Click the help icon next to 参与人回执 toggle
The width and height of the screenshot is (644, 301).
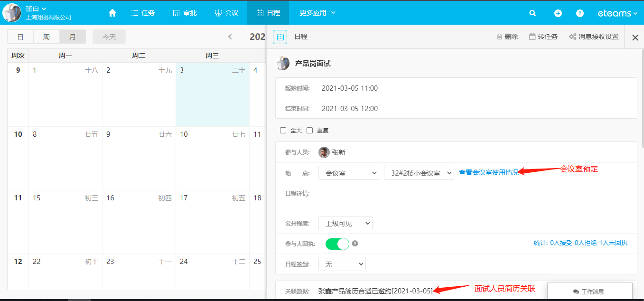tap(355, 244)
